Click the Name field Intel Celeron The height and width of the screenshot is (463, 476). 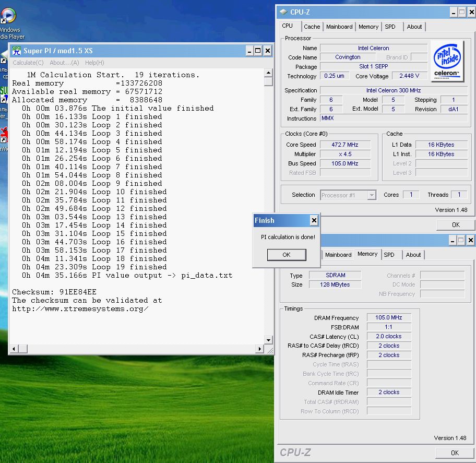tap(373, 48)
